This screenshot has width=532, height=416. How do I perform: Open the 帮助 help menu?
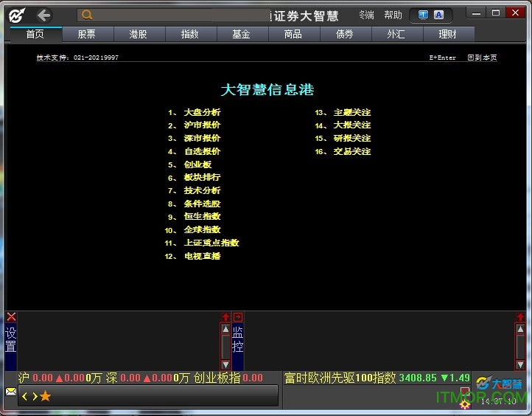(x=393, y=15)
